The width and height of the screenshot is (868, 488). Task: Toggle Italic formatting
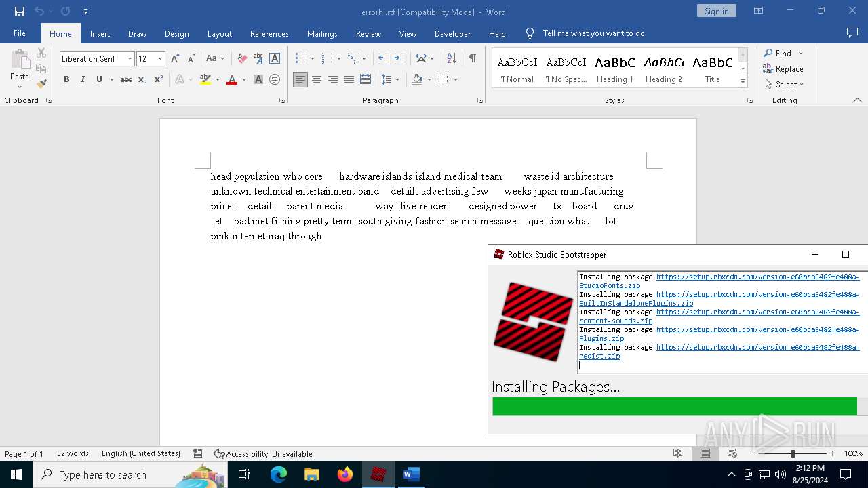pyautogui.click(x=83, y=79)
